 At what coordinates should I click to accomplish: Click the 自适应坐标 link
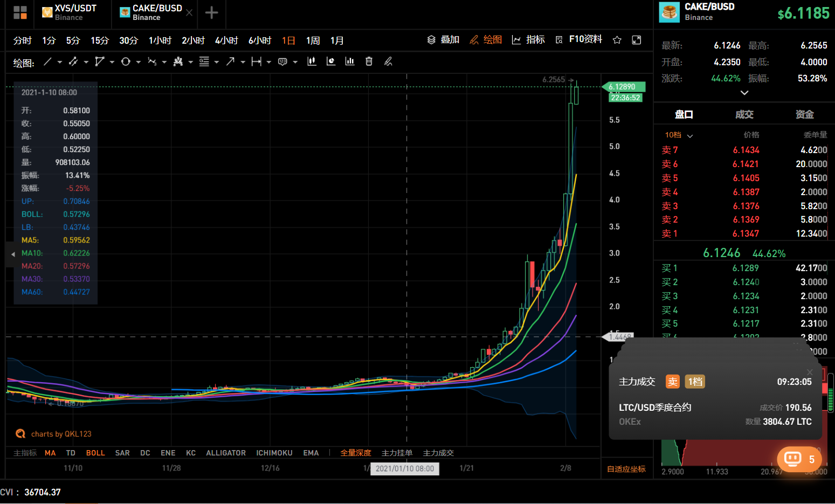626,469
